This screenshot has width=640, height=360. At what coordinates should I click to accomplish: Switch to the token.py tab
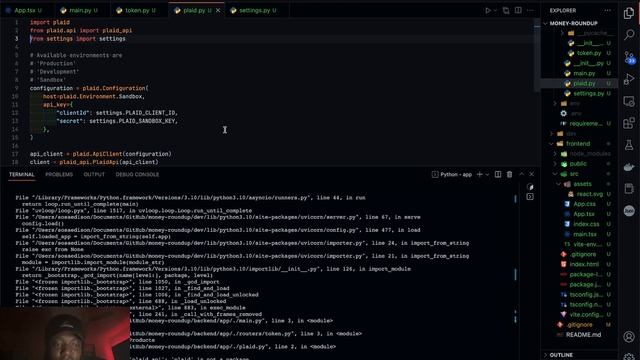point(137,11)
